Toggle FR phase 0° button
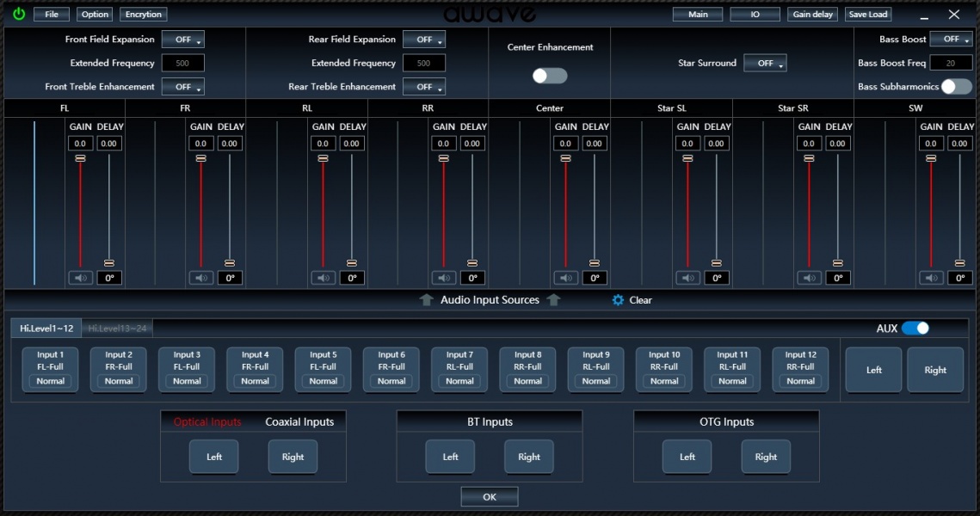The width and height of the screenshot is (980, 516). (230, 278)
